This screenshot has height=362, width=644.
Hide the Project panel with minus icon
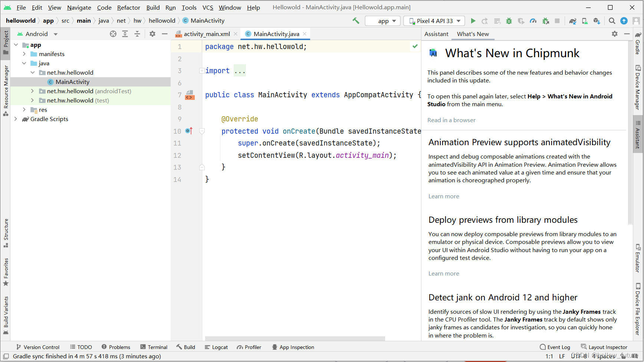[165, 34]
